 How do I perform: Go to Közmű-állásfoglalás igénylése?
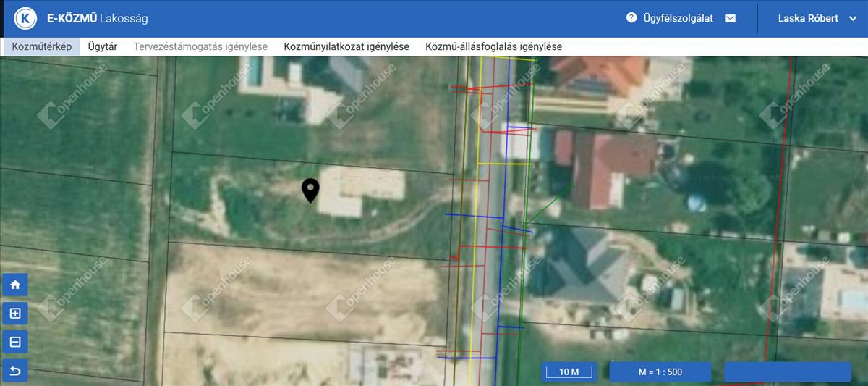493,46
